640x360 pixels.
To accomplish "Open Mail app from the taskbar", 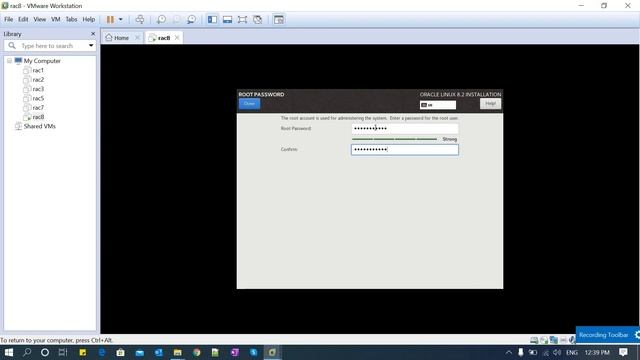I will tap(140, 352).
